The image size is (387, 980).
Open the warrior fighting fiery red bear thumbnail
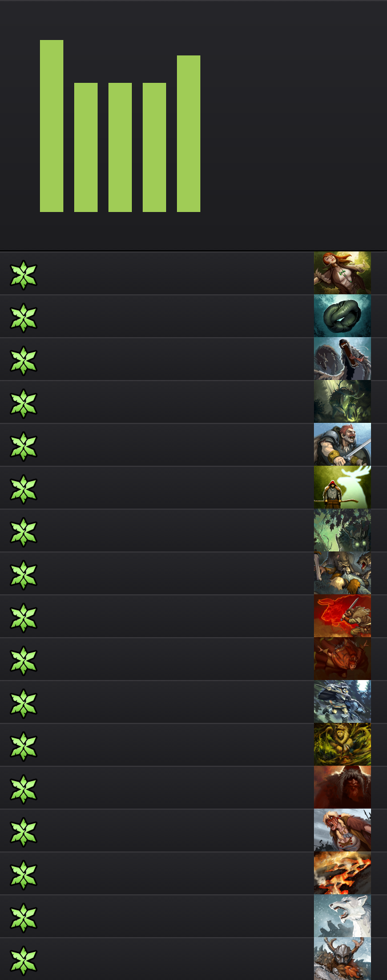[342, 616]
